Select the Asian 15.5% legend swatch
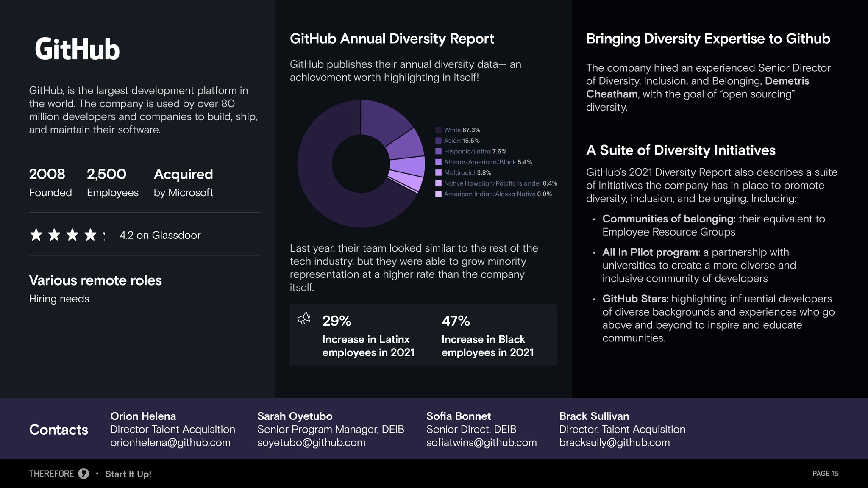This screenshot has width=868, height=488. pos(439,141)
